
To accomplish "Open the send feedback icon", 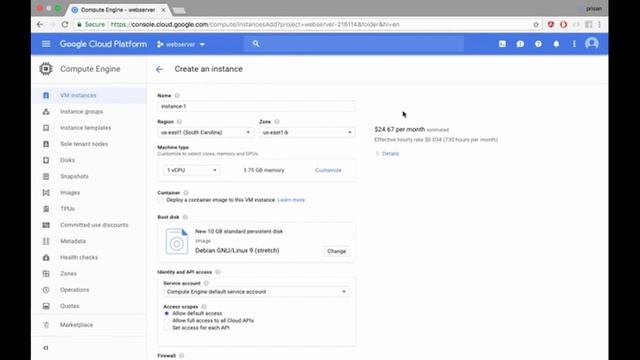I will [x=520, y=44].
